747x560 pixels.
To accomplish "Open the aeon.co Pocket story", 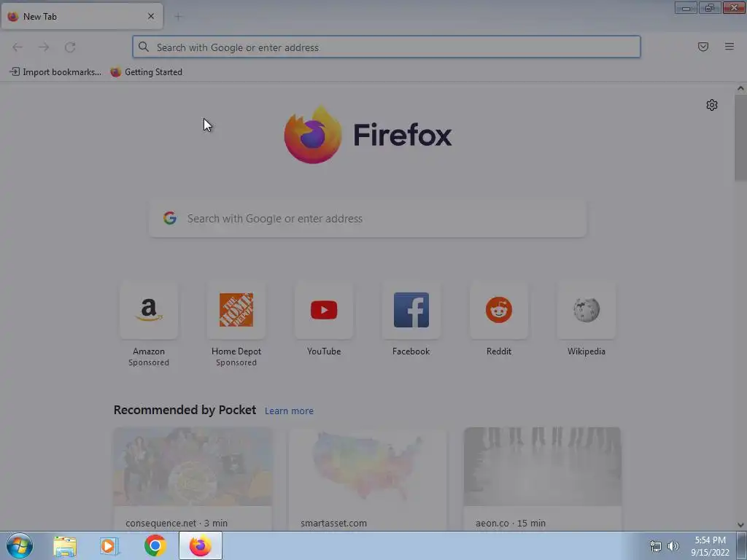I will click(x=543, y=479).
